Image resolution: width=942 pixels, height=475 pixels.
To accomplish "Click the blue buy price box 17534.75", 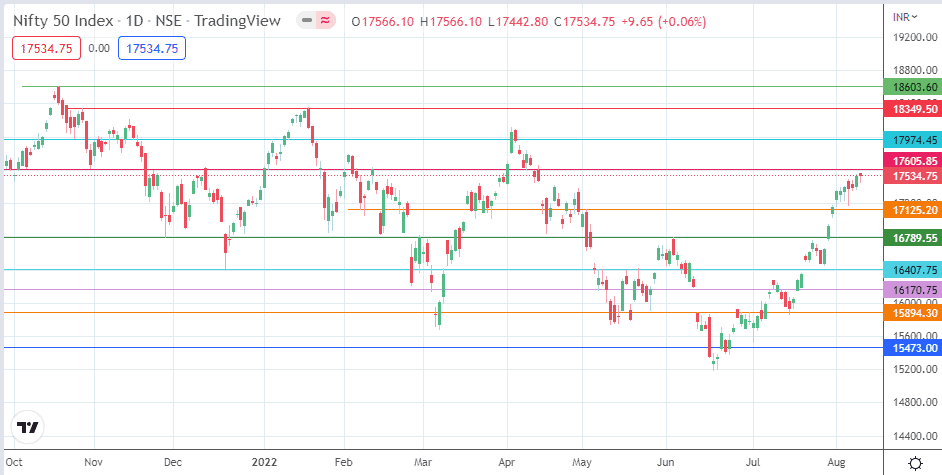I will click(152, 49).
